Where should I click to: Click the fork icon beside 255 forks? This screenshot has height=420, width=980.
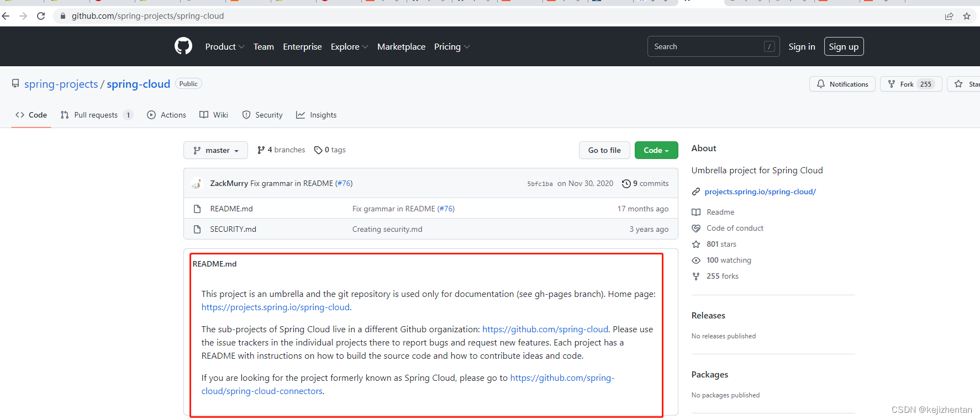(x=696, y=276)
